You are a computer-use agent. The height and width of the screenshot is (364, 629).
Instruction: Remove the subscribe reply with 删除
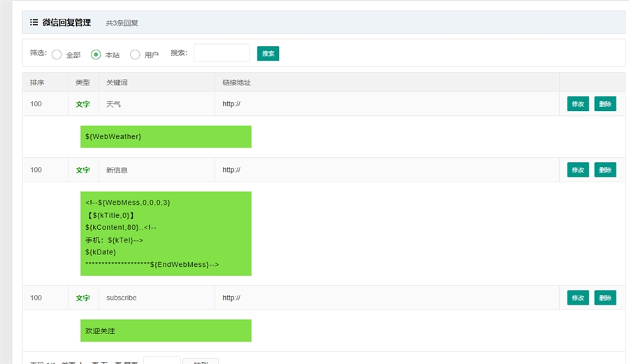click(x=605, y=298)
